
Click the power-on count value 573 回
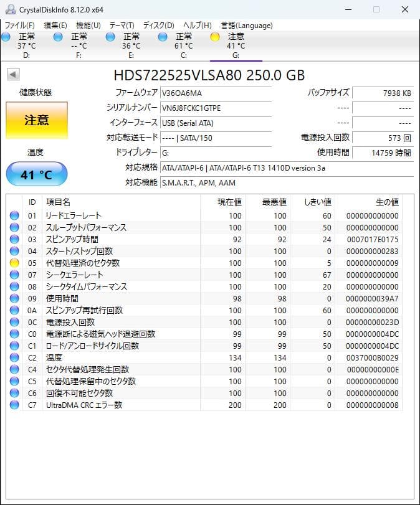tap(383, 138)
